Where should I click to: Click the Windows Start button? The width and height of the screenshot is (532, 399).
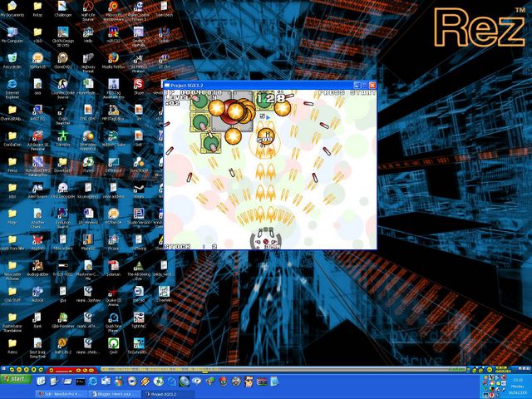tap(16, 379)
